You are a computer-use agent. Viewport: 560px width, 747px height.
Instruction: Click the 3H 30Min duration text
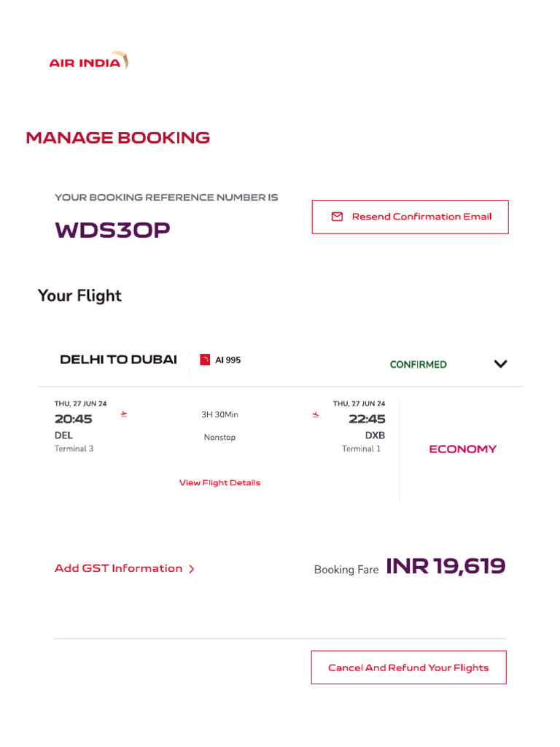point(219,414)
